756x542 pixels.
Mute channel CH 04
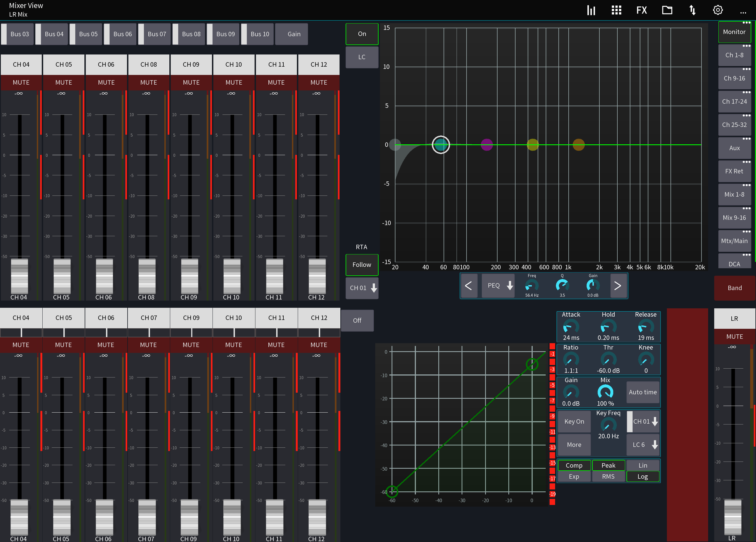[21, 82]
